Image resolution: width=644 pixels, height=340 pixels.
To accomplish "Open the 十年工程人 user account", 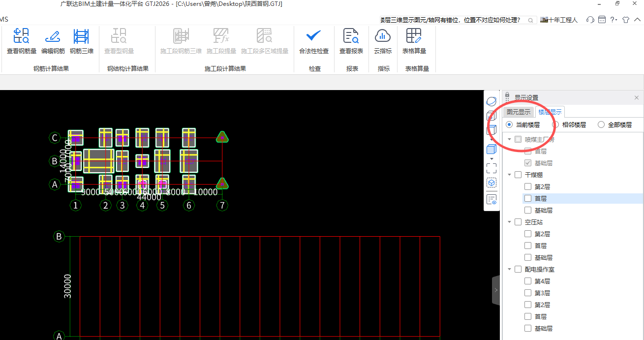I will pos(559,20).
